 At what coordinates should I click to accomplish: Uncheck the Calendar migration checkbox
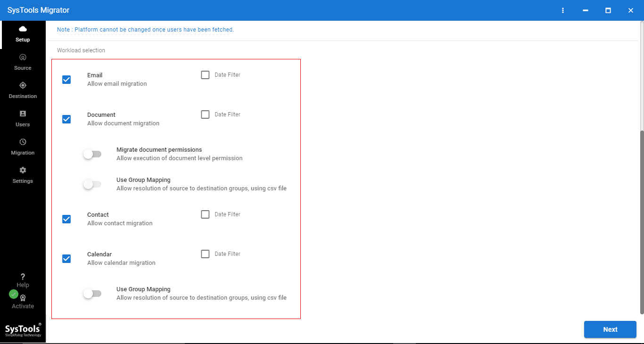click(x=66, y=259)
